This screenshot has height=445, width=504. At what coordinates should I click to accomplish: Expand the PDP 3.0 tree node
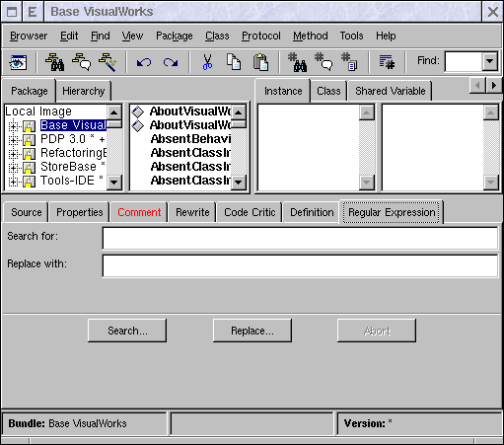pyautogui.click(x=13, y=140)
